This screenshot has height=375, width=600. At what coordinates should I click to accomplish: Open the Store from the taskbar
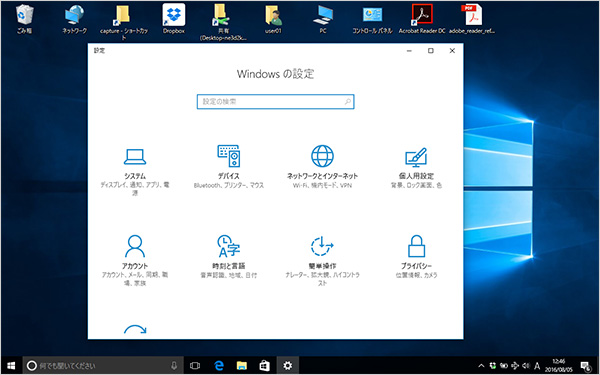264,366
